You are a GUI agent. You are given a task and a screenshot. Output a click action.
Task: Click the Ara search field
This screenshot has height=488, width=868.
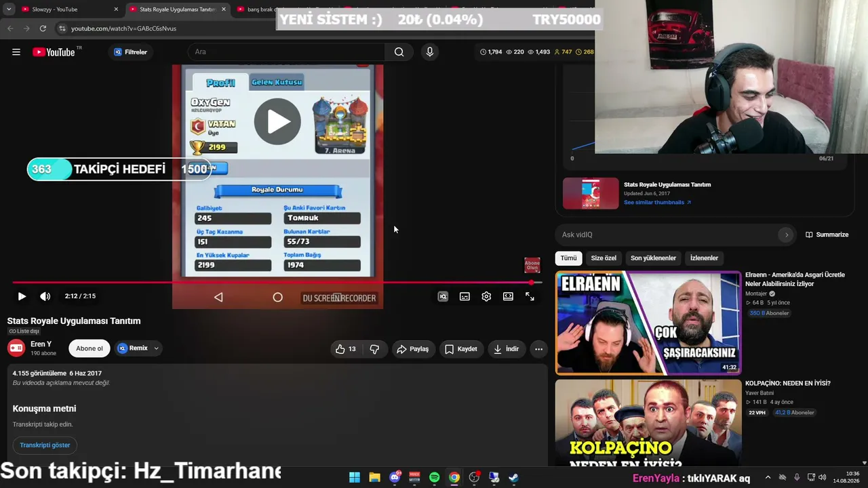coord(286,52)
